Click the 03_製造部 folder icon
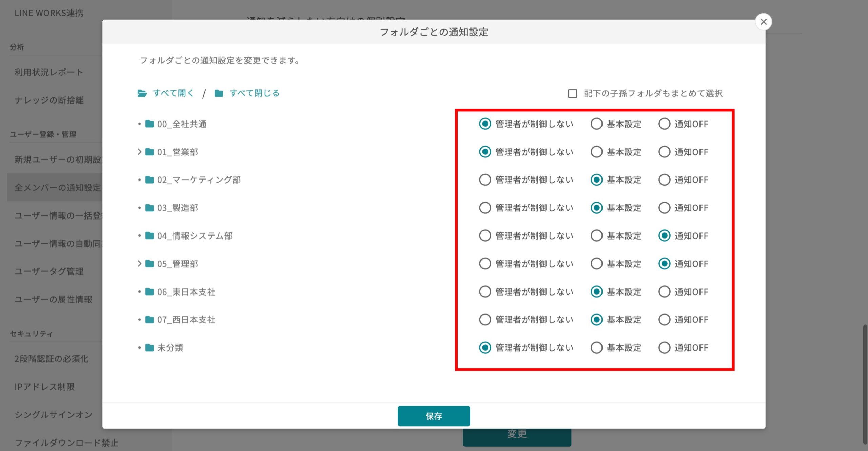Screen dimensions: 868x451 (x=150, y=208)
